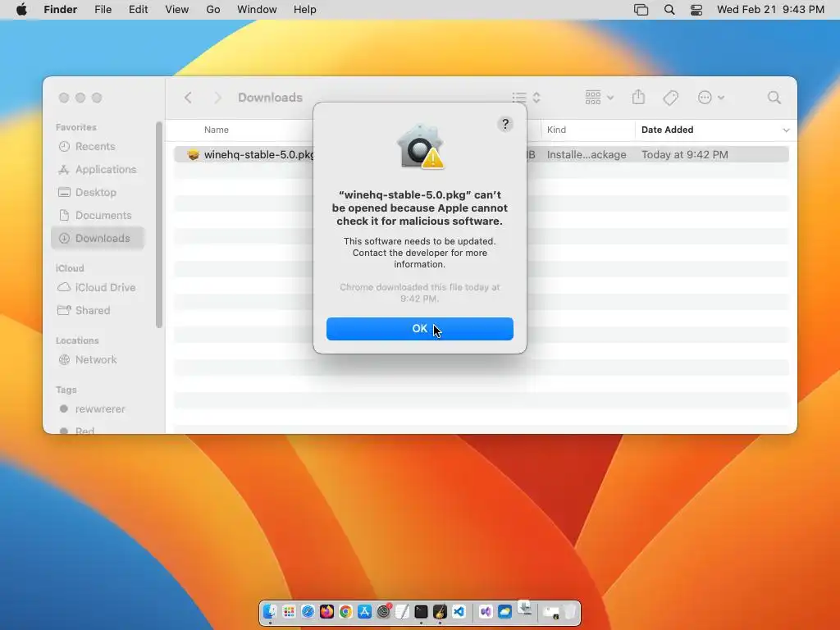Viewport: 840px width, 630px height.
Task: Open the View menu
Action: [177, 10]
